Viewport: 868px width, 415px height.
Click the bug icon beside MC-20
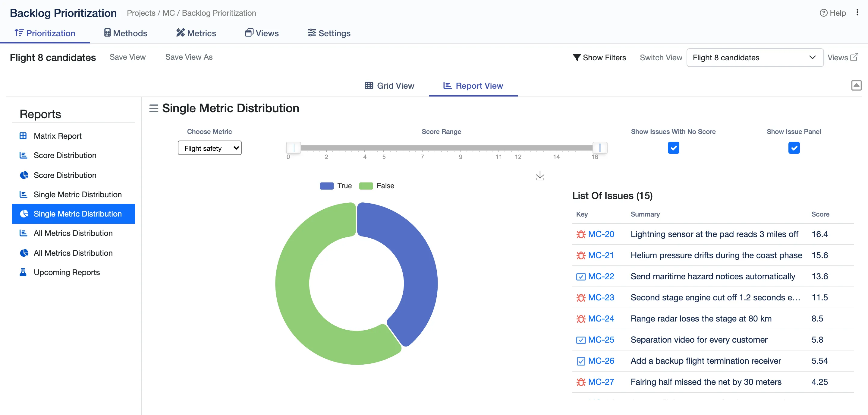(580, 234)
